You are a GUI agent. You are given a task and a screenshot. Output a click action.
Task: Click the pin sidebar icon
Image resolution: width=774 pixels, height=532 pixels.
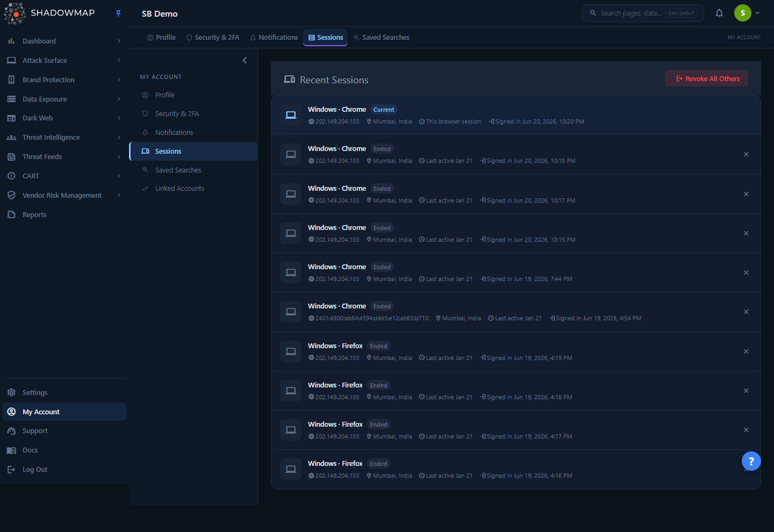pyautogui.click(x=118, y=13)
